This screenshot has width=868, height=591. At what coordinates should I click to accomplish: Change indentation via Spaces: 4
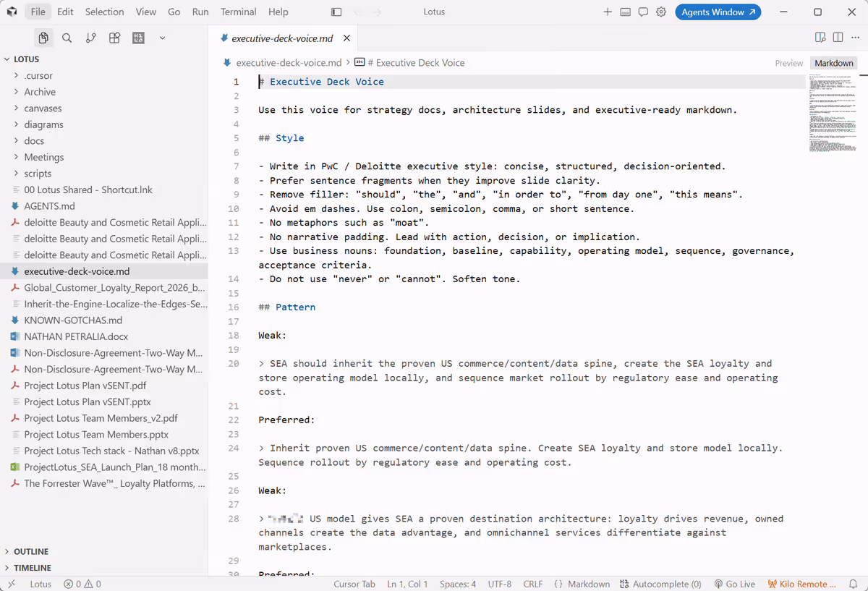[458, 584]
